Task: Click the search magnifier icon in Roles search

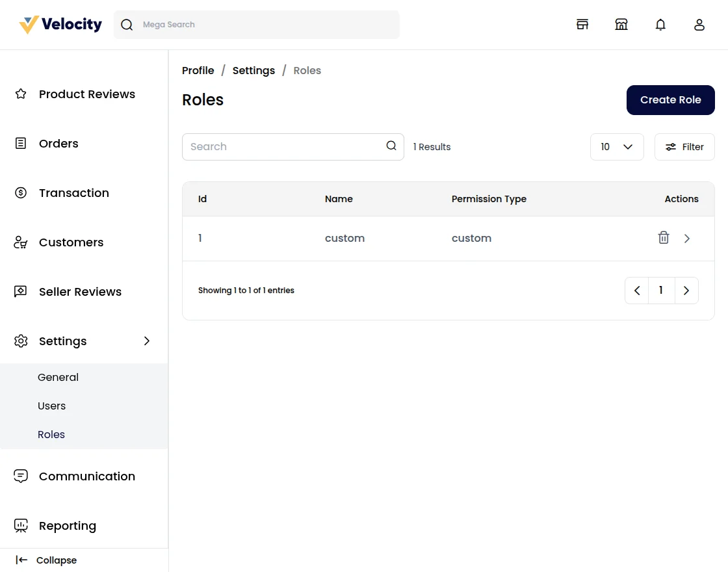Action: (x=391, y=146)
